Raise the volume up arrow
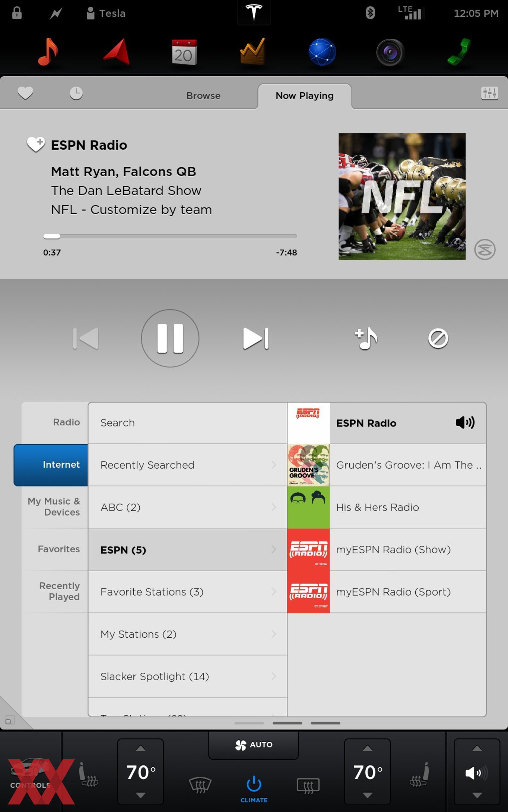 click(477, 749)
